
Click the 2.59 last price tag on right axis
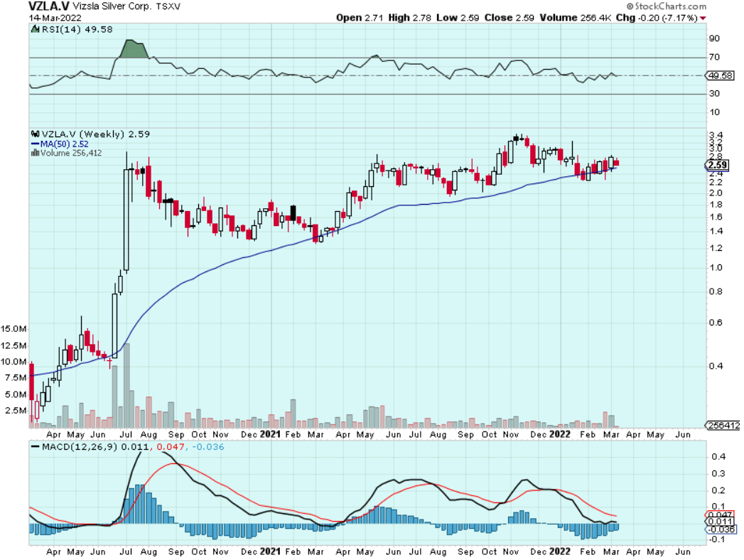[716, 165]
